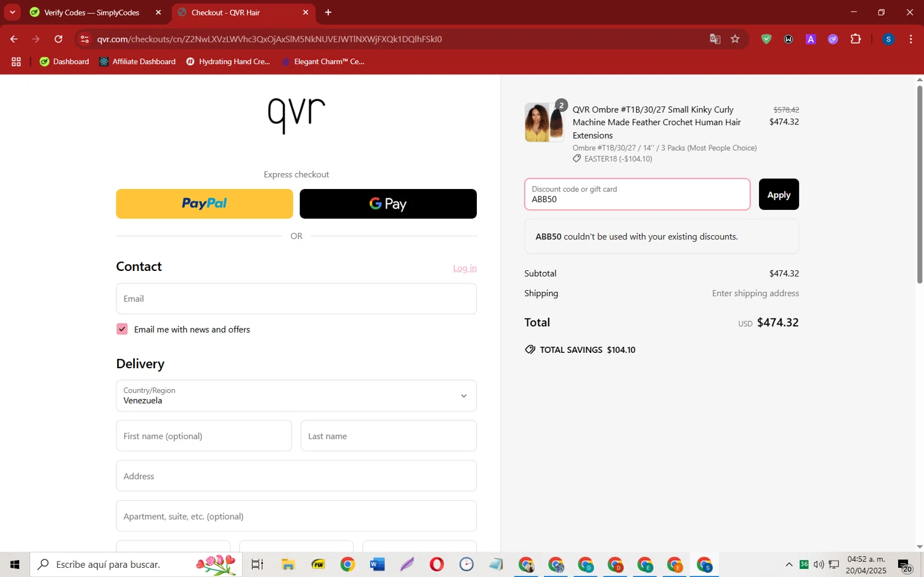924x577 pixels.
Task: Open the tab search dropdown arrow
Action: click(x=12, y=12)
